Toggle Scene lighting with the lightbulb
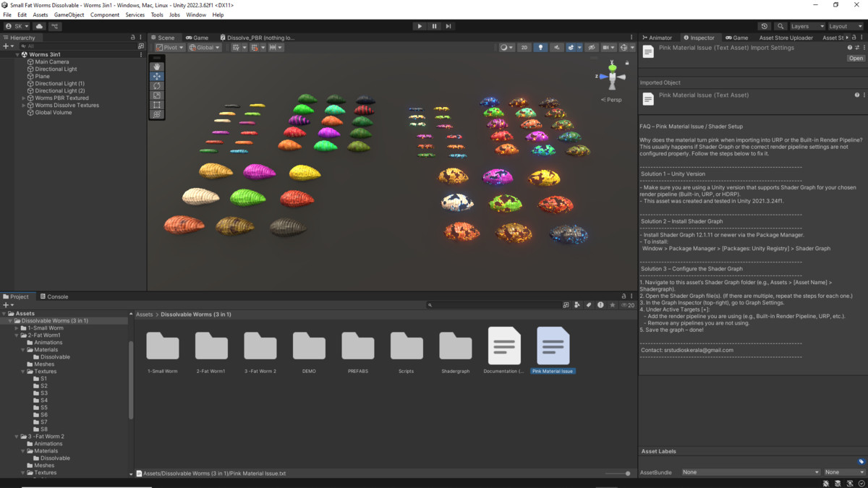Viewport: 868px width, 488px height. click(540, 48)
